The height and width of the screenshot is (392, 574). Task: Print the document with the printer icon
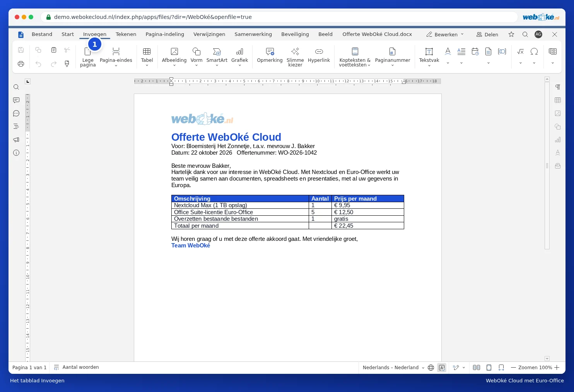tap(21, 64)
